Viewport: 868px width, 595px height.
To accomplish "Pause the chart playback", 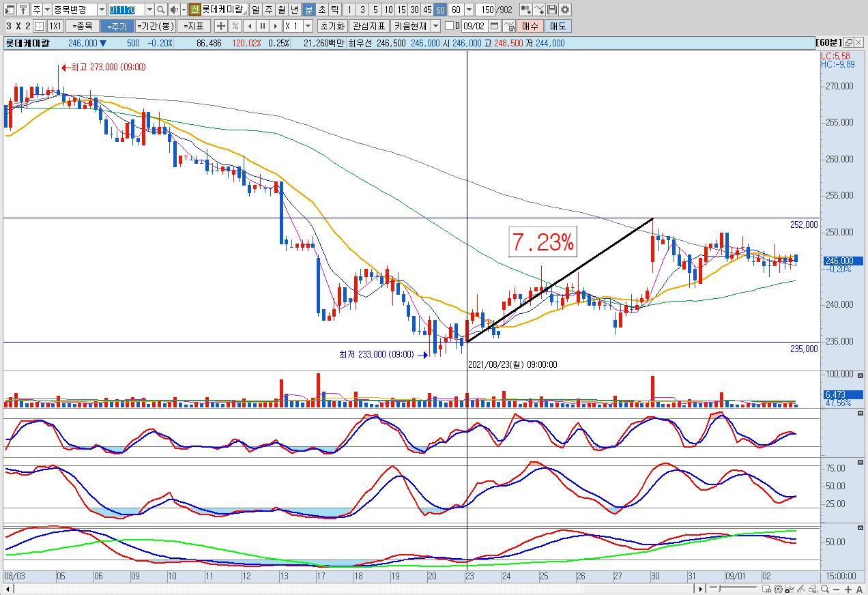I will (262, 26).
